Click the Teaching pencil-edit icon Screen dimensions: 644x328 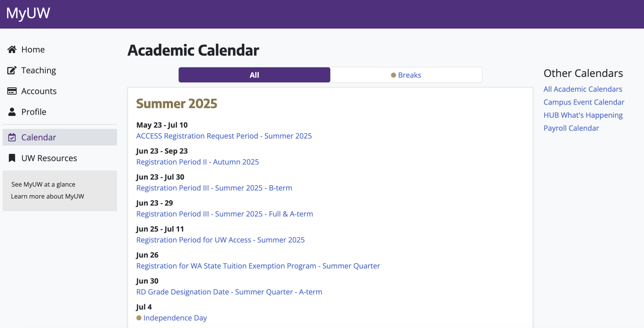(x=12, y=70)
